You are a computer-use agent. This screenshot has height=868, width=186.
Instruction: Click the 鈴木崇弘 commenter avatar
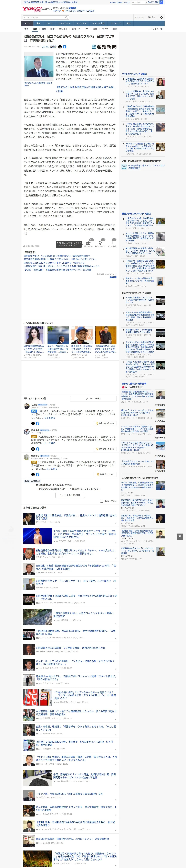tap(27, 458)
